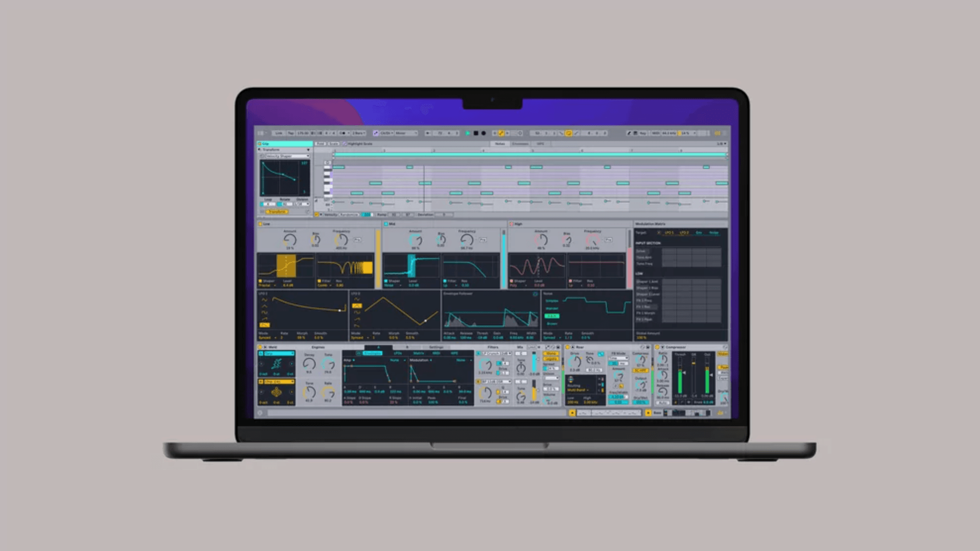
Task: Enable Draw Mode pencil icon at top right
Action: pos(629,133)
